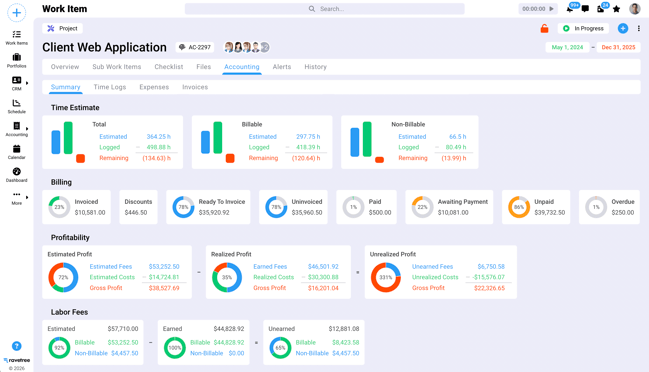Click in the Search field

[x=324, y=9]
